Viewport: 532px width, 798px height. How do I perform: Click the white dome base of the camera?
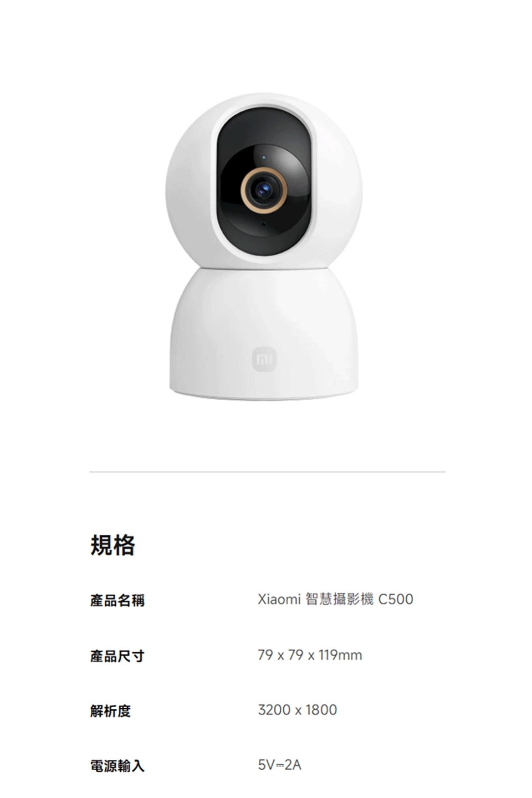[264, 332]
